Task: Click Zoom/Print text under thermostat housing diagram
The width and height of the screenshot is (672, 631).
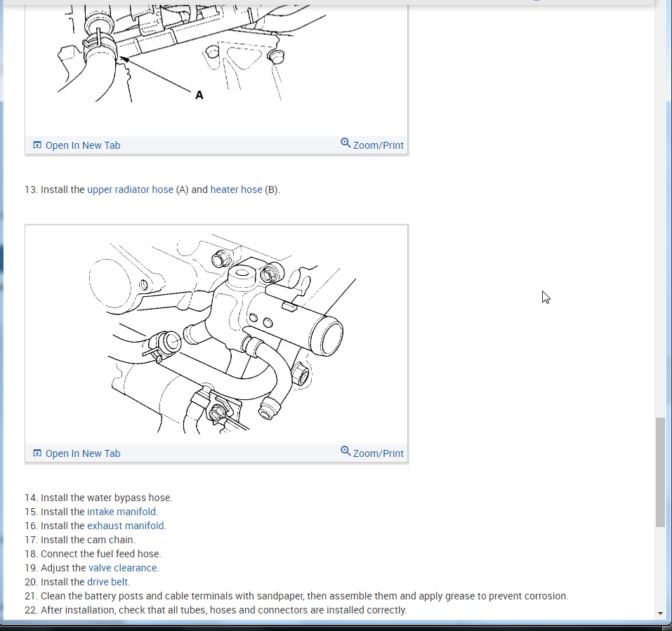Action: pyautogui.click(x=378, y=453)
